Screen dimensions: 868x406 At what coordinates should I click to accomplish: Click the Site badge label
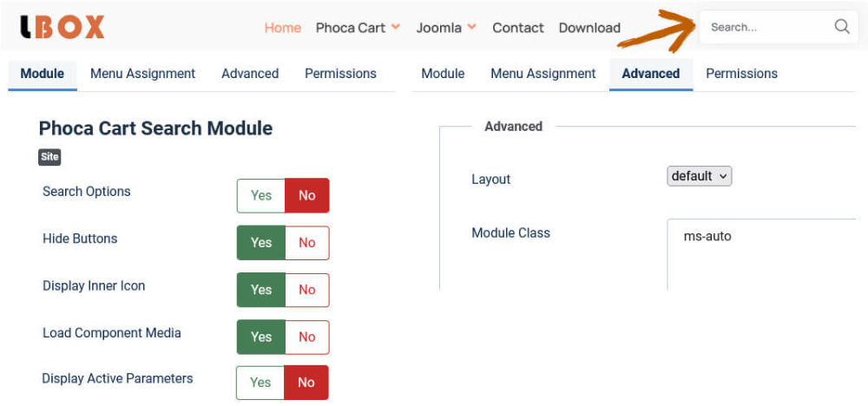coord(49,157)
